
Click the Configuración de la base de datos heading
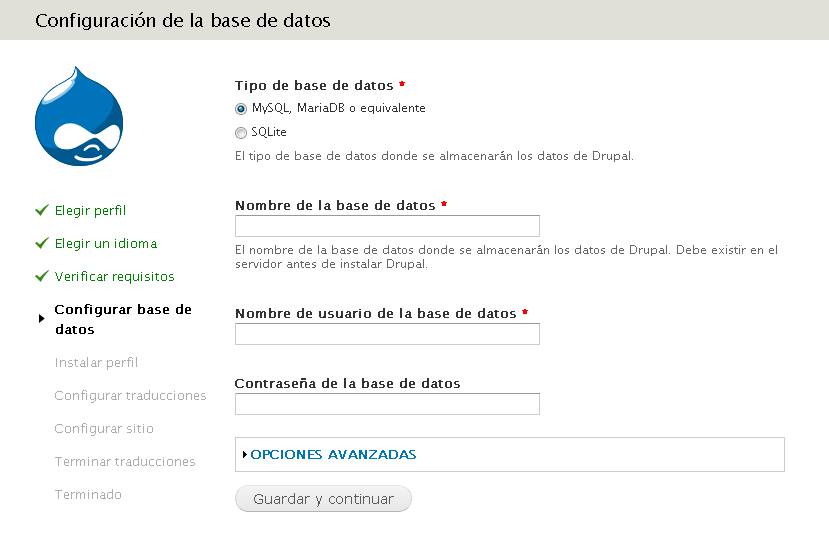pos(183,21)
